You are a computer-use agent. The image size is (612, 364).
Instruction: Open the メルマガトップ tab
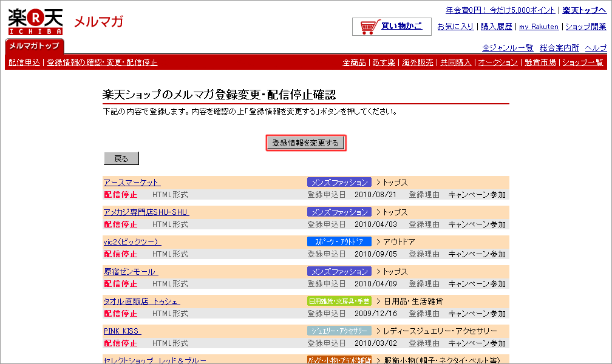[x=35, y=46]
